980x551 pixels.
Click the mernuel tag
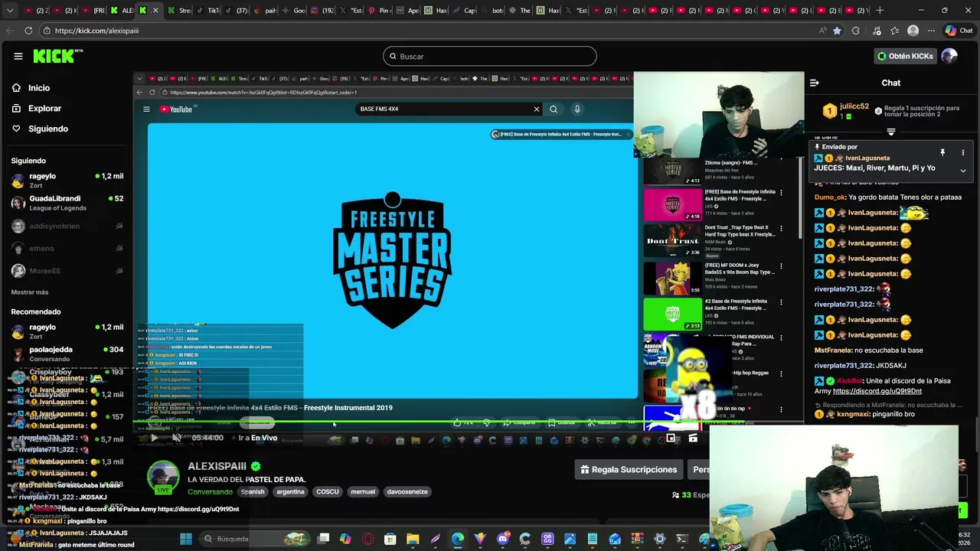tap(363, 492)
